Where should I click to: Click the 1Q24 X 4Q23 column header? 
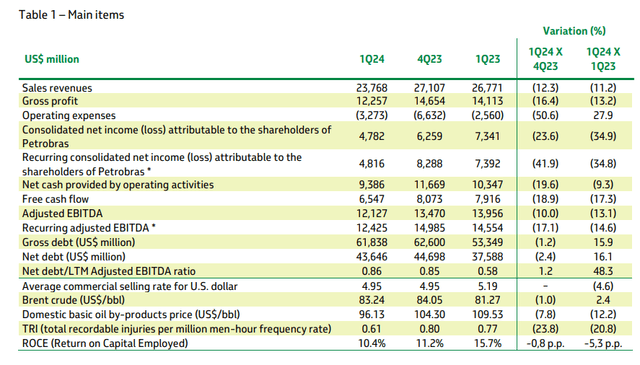click(x=545, y=59)
